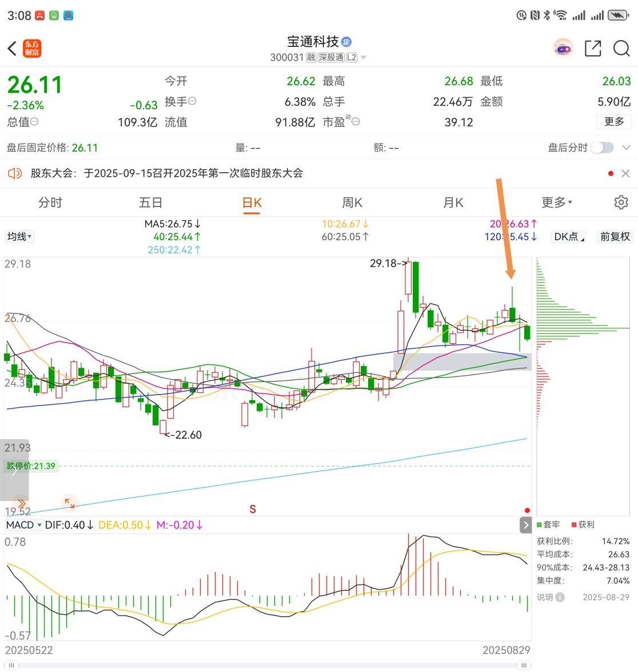This screenshot has height=672, width=638.
Task: Tap the info icon next to 总值
Action: [x=35, y=122]
